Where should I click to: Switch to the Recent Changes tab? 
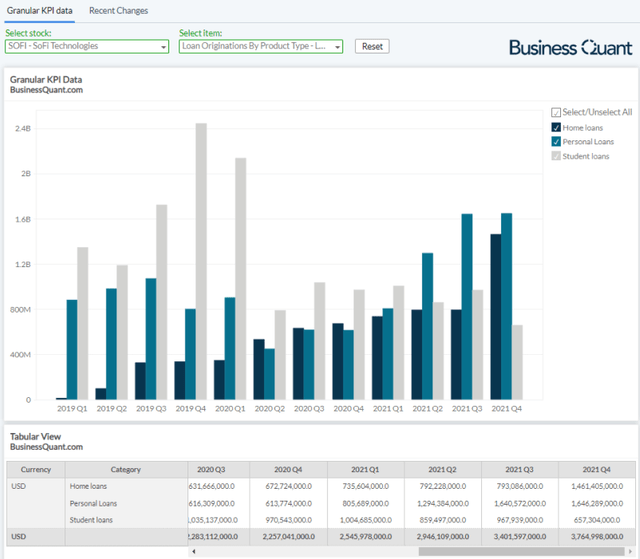click(x=118, y=11)
